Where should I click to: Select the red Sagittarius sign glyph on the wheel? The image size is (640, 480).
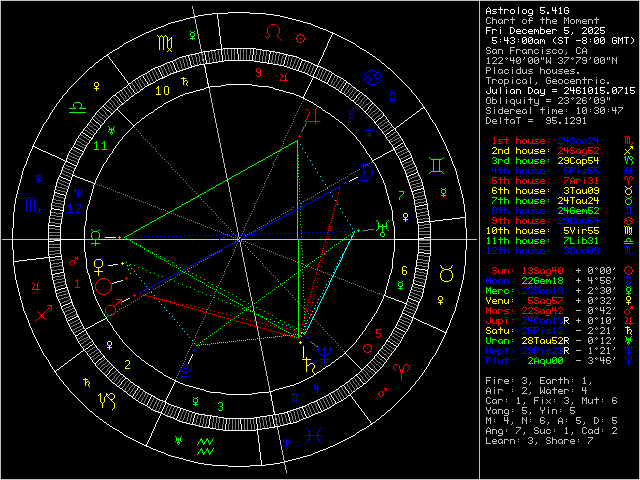point(43,313)
